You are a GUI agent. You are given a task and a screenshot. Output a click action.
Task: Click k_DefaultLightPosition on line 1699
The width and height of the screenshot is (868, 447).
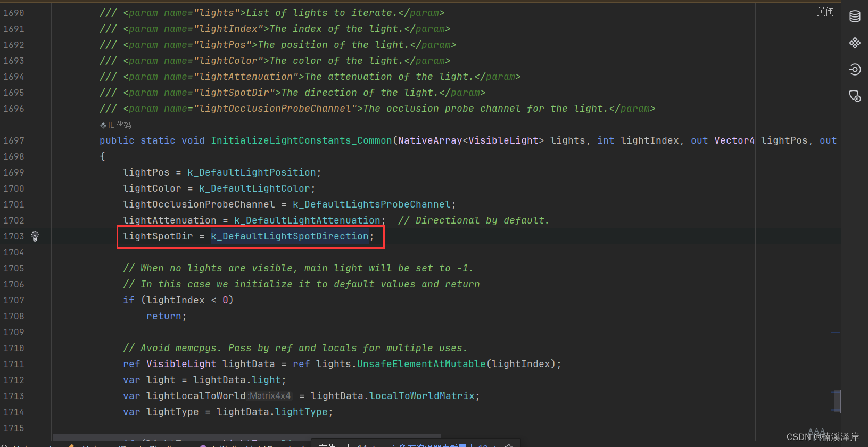coord(252,172)
